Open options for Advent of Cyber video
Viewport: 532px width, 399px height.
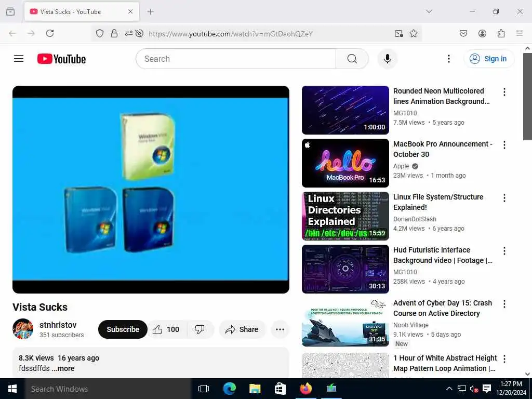point(504,303)
